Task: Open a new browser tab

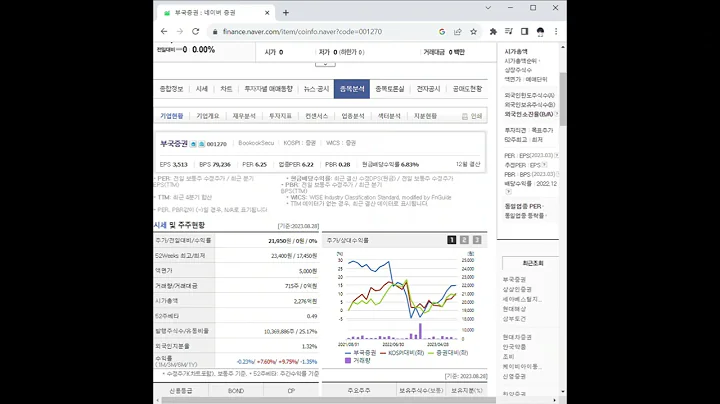Action: pos(286,13)
